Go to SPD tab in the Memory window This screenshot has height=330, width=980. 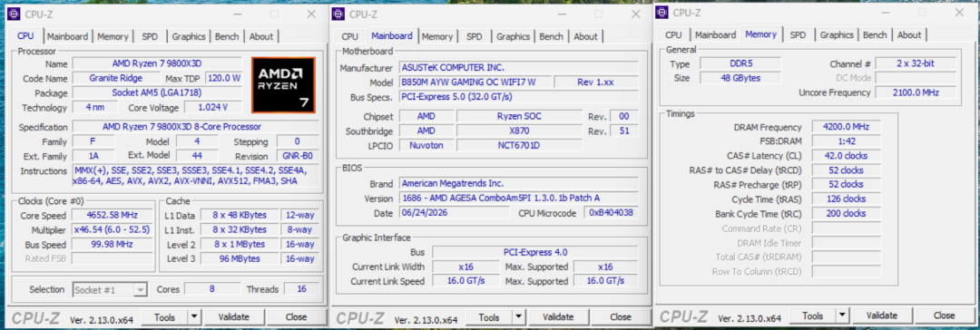(x=799, y=35)
